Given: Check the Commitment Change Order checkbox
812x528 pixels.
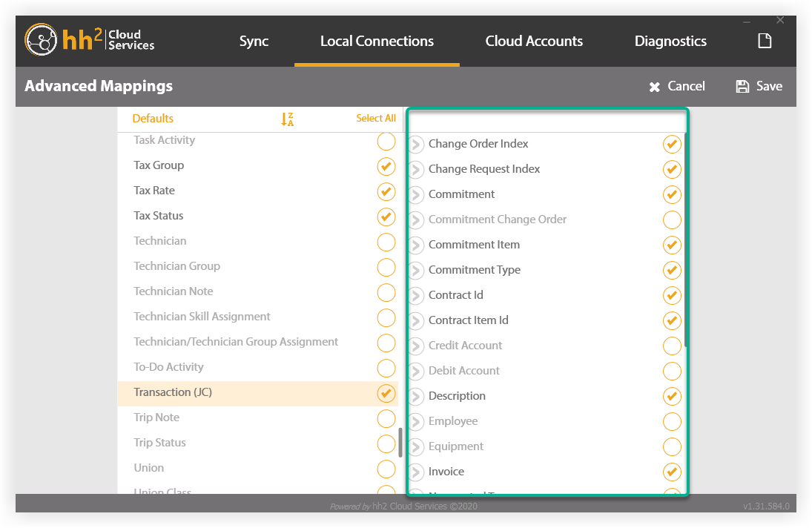Looking at the screenshot, I should coord(672,220).
